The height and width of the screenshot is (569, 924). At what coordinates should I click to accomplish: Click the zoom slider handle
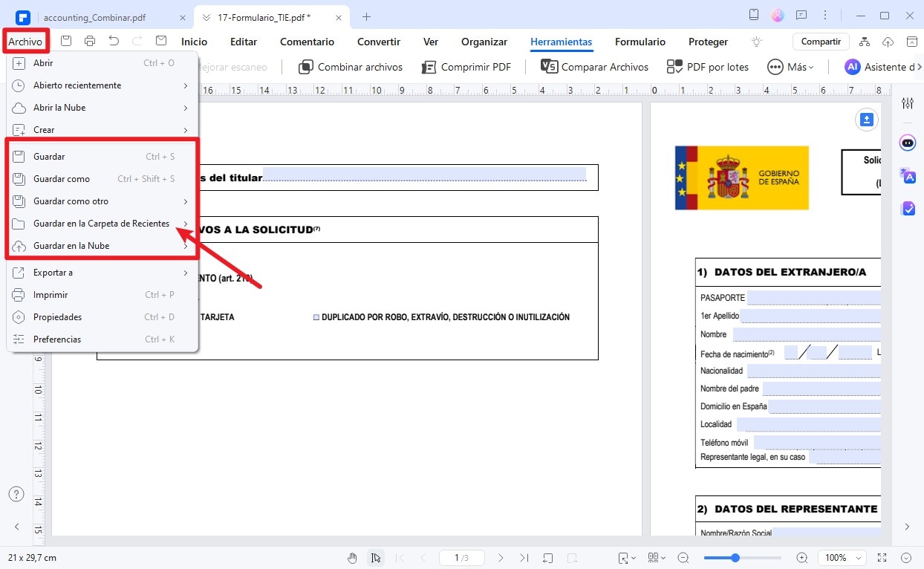coord(735,558)
